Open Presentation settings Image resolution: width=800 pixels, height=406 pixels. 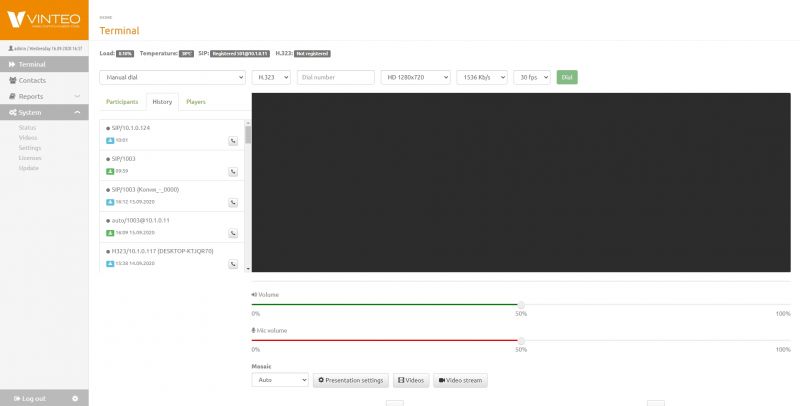click(351, 380)
